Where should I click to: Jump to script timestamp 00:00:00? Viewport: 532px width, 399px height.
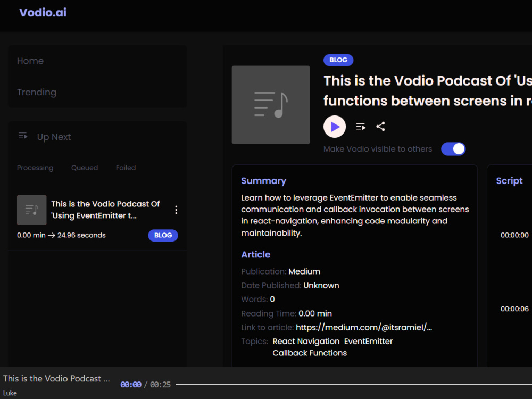coord(514,235)
